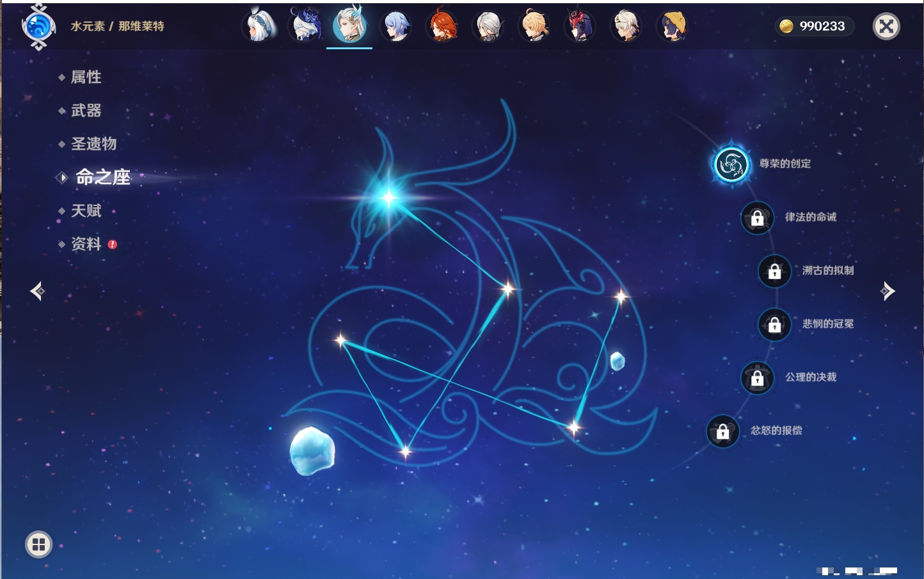Open the grid view button
The width and height of the screenshot is (924, 579).
click(x=38, y=544)
